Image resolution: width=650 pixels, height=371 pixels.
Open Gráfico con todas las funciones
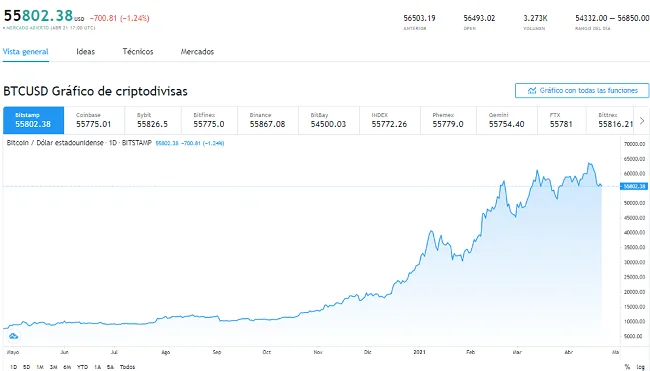pos(582,90)
